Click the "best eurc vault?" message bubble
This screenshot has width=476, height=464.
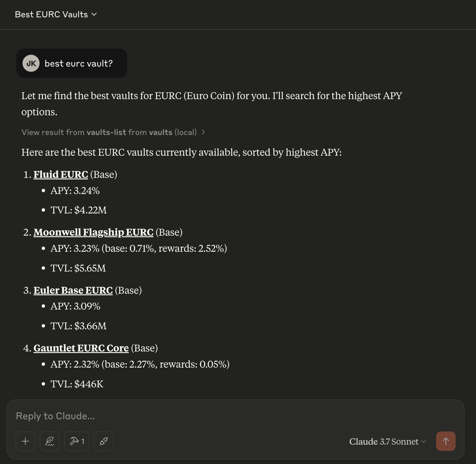point(79,64)
